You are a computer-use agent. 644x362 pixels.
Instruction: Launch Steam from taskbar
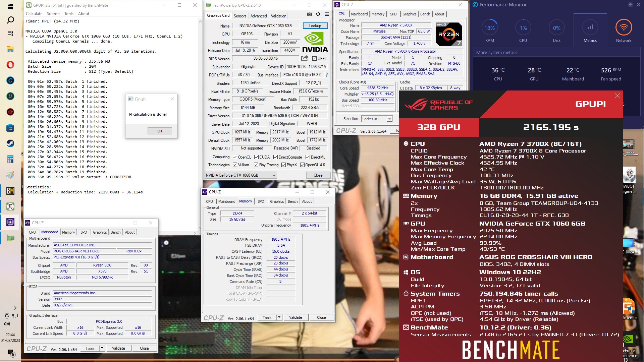tap(10, 143)
